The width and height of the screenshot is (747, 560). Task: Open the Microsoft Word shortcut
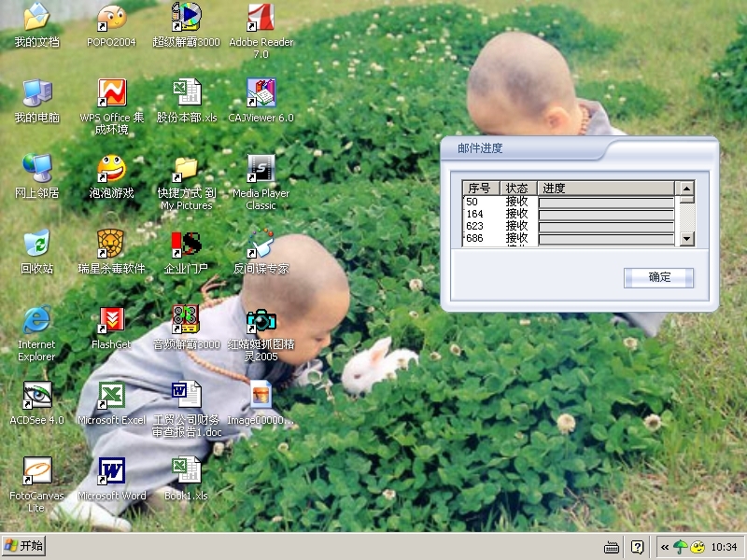pos(111,471)
